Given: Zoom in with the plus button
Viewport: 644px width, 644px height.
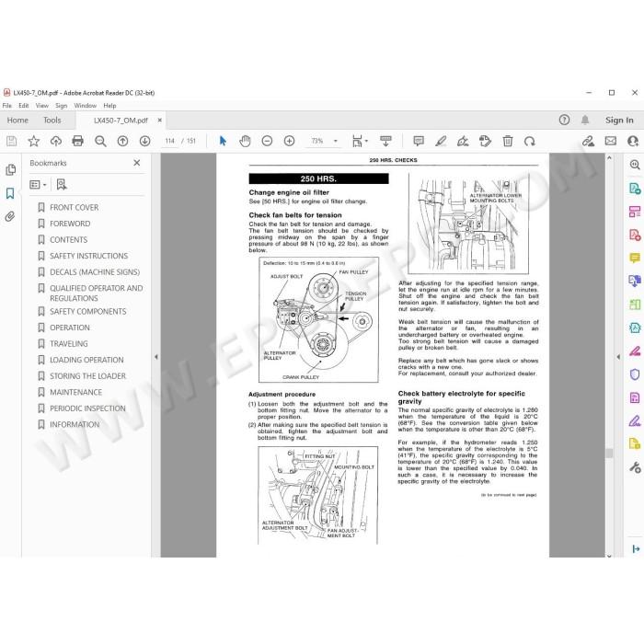Looking at the screenshot, I should click(289, 142).
